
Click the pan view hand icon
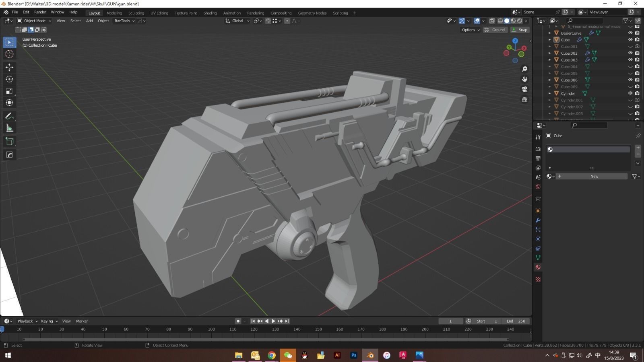tap(524, 79)
